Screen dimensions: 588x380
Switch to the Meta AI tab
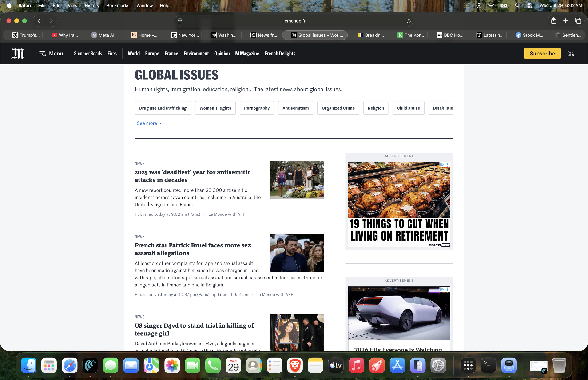[x=103, y=35]
